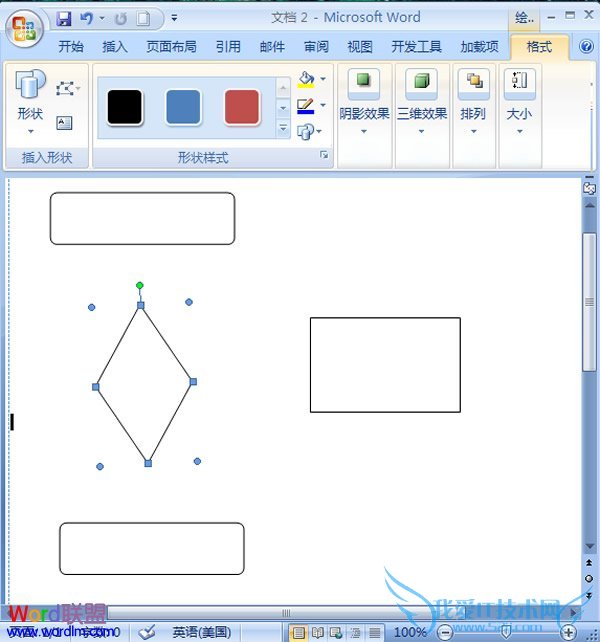Viewport: 600px width, 642px height.
Task: Select the bottom rounded rectangle shape
Action: tap(152, 549)
